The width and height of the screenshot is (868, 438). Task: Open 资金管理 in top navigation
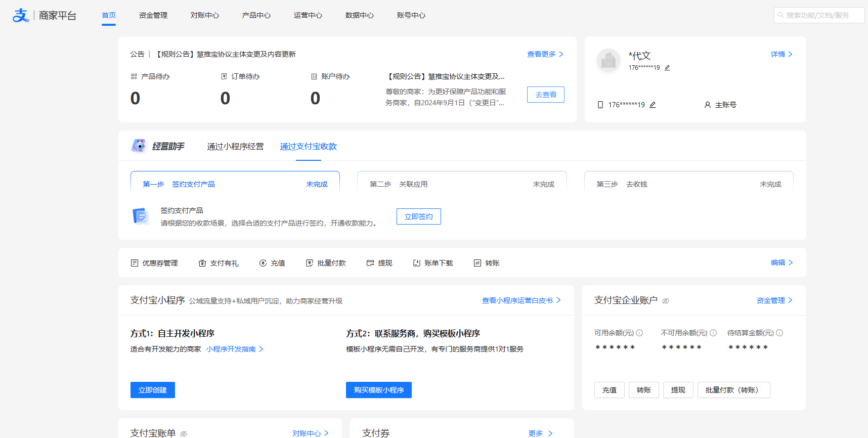(x=153, y=15)
